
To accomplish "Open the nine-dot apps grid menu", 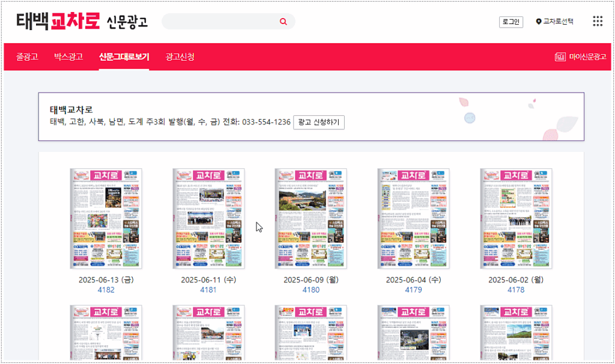I will (598, 21).
